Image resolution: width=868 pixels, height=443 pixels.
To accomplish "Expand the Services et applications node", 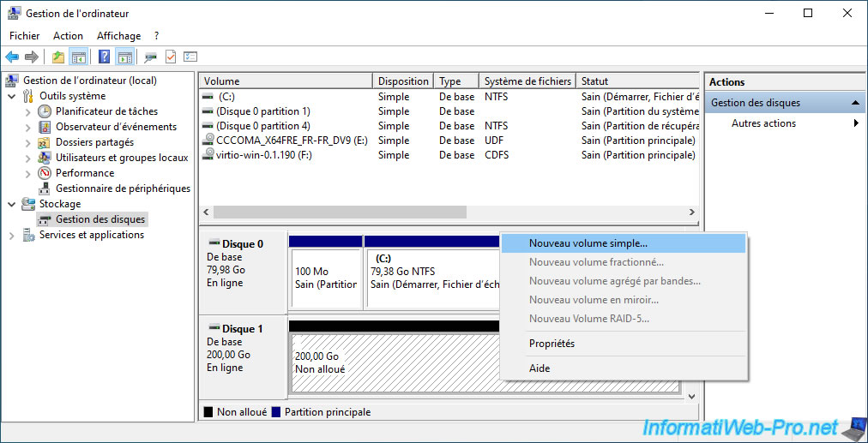I will [12, 236].
